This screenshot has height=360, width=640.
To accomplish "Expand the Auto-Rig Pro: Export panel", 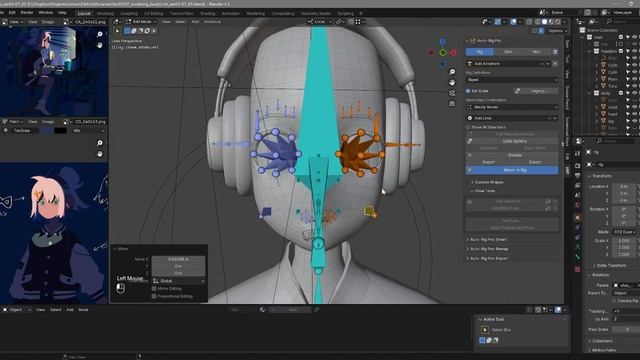I will tap(488, 258).
